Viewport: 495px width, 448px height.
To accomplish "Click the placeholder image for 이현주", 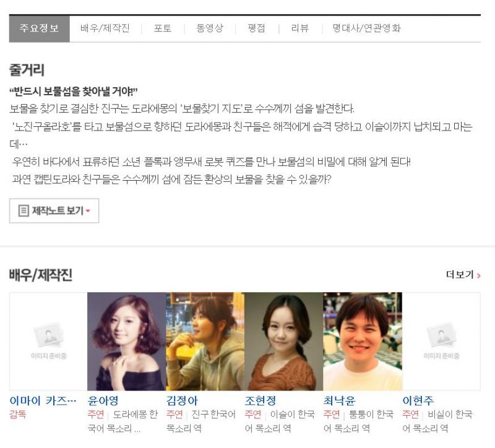I will [441, 342].
